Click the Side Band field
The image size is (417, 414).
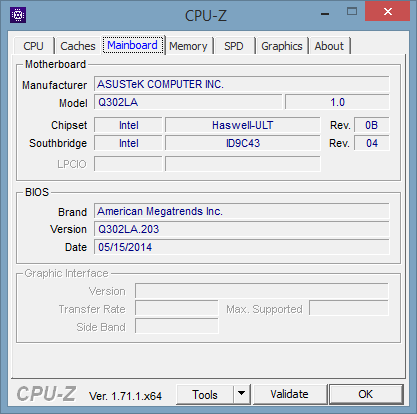point(177,326)
